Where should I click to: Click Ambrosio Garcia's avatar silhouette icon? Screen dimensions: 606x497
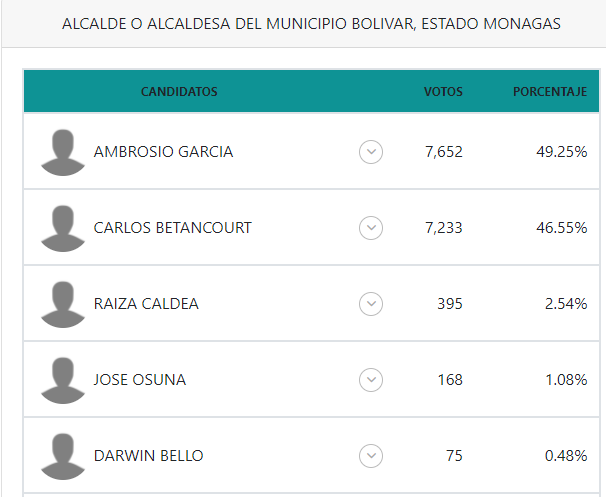(x=63, y=153)
